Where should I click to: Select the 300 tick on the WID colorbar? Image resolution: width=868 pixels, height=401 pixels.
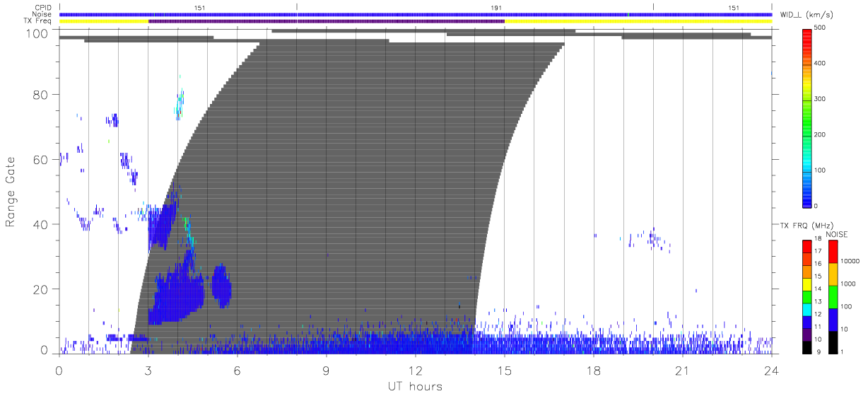[821, 99]
